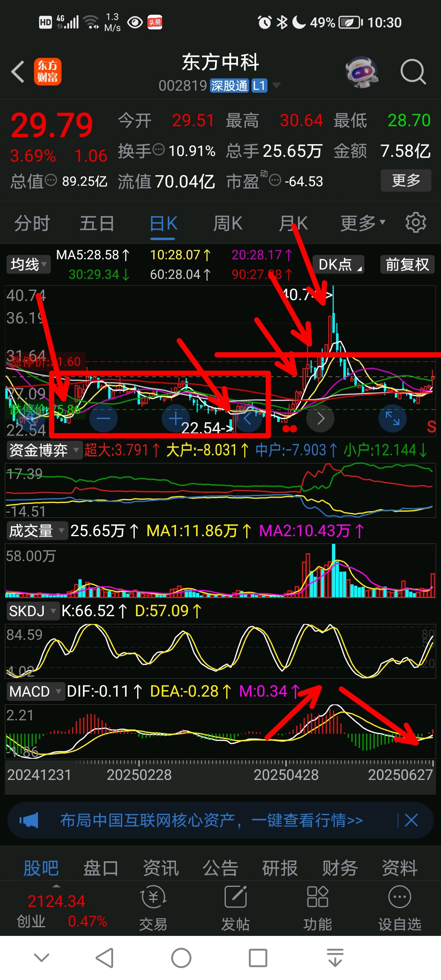Open the 前复权 adjustment selector

click(407, 265)
